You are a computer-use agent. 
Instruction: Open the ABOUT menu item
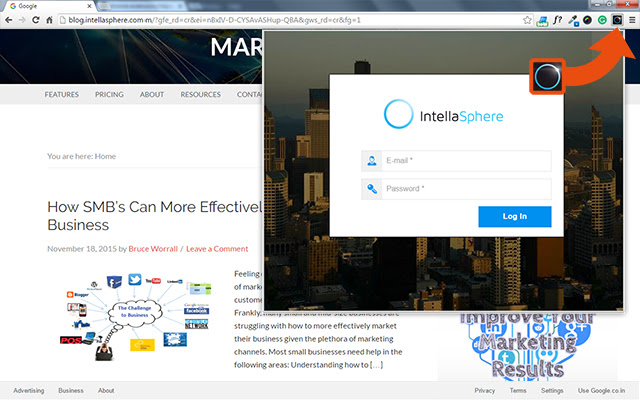pyautogui.click(x=152, y=94)
